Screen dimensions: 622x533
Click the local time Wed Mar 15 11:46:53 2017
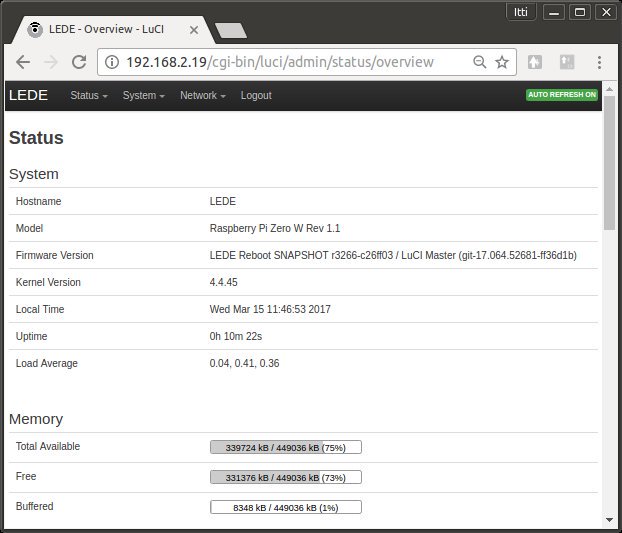[x=270, y=309]
